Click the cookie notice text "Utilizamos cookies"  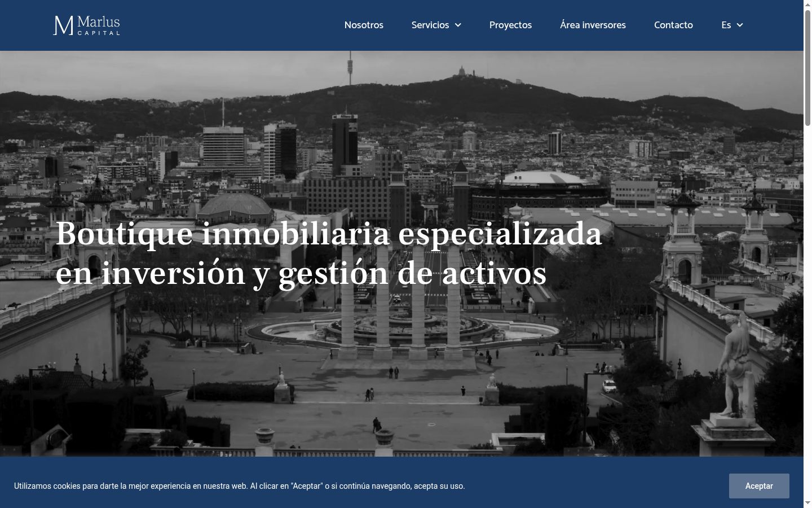click(47, 486)
